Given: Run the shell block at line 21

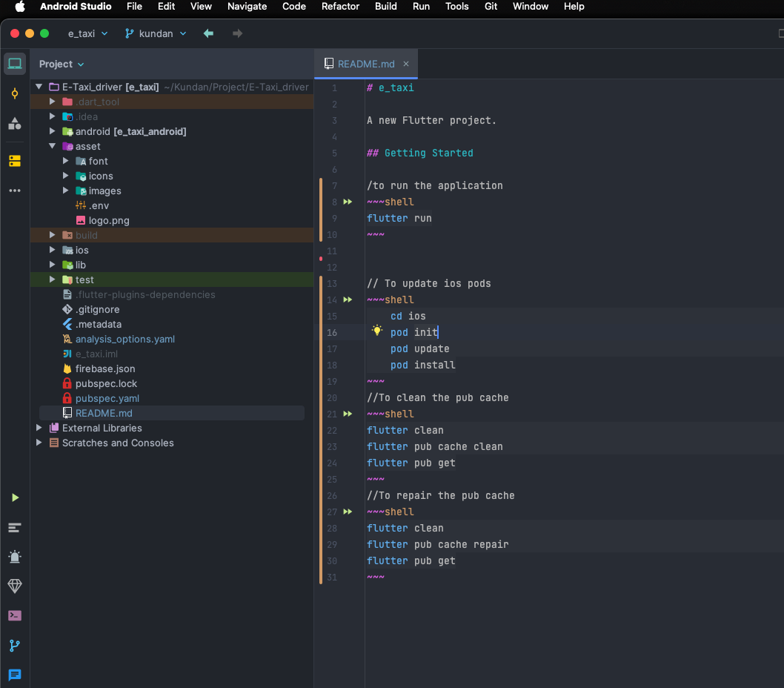Looking at the screenshot, I should tap(348, 414).
